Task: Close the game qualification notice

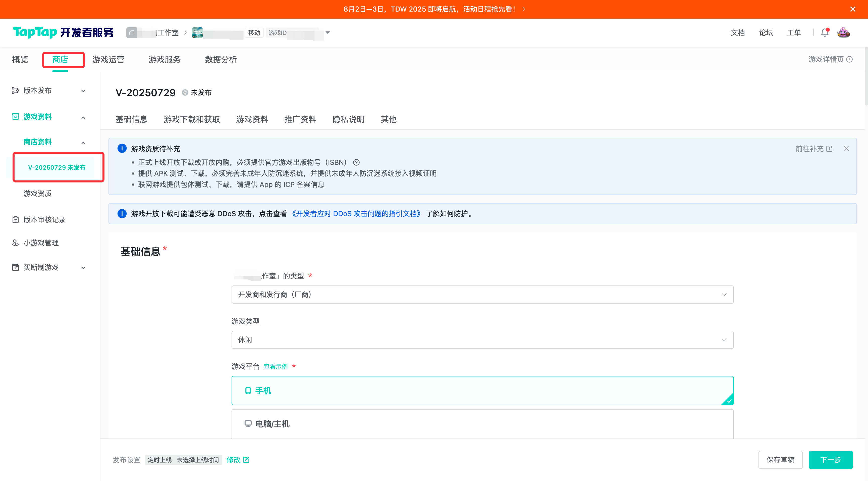Action: click(x=846, y=148)
